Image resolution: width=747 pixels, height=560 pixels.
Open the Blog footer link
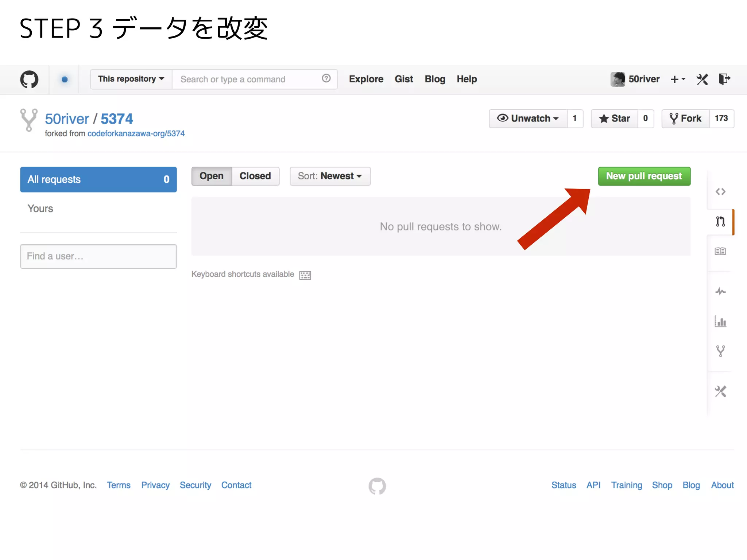[691, 485]
